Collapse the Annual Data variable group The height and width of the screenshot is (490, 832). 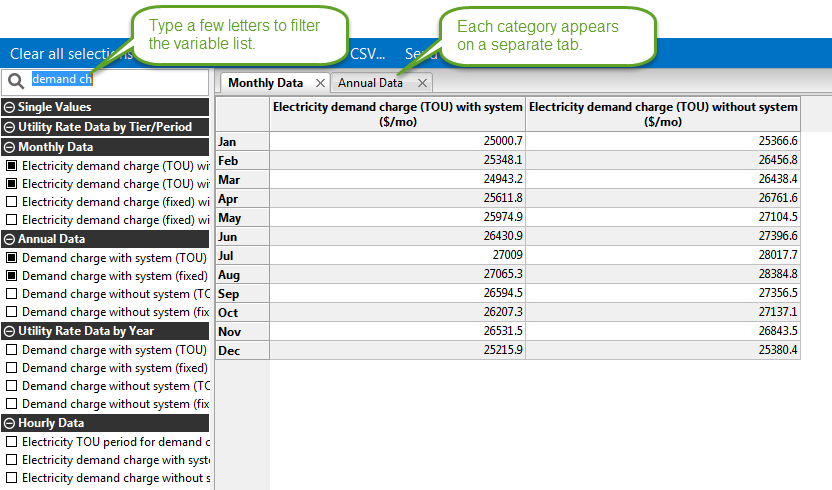click(x=9, y=239)
